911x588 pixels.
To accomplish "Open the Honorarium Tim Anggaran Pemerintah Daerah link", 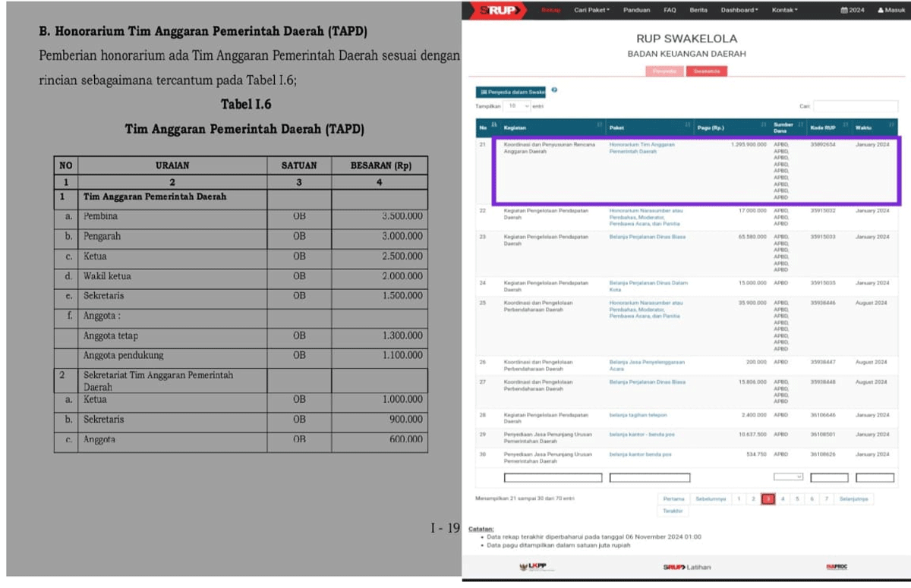I will 641,147.
